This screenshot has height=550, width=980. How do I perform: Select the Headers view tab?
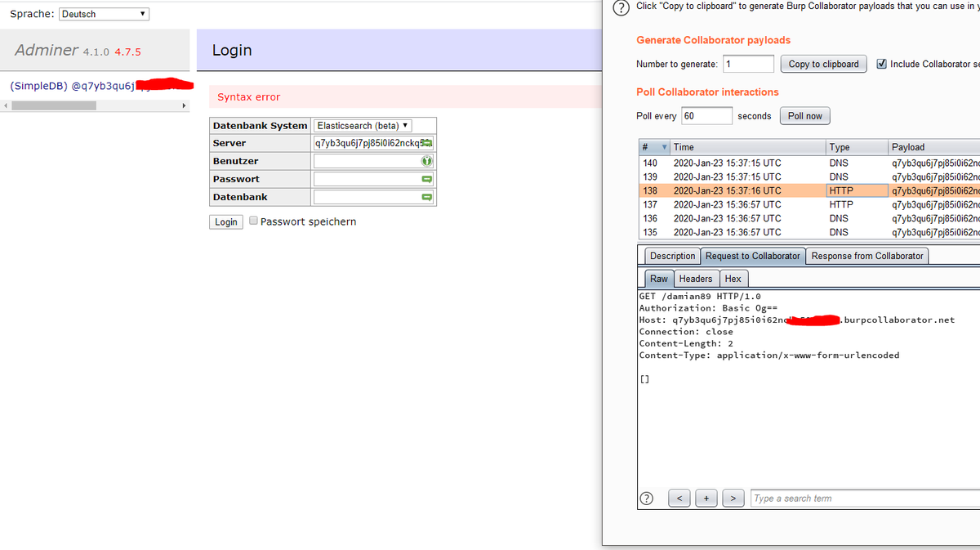696,279
